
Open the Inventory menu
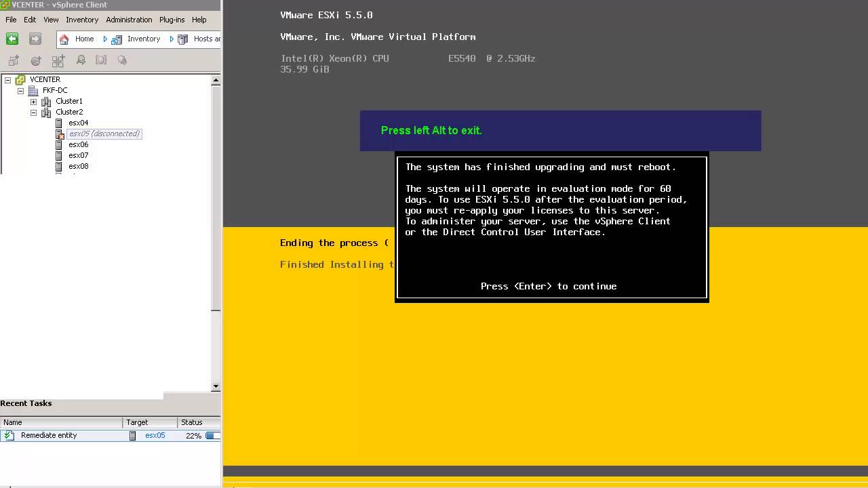point(82,20)
